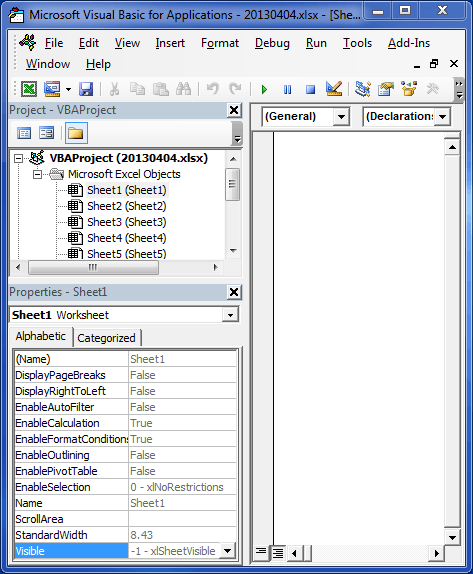The image size is (473, 574).
Task: Click the project tree vertical scrollbar thumb
Action: (232, 184)
